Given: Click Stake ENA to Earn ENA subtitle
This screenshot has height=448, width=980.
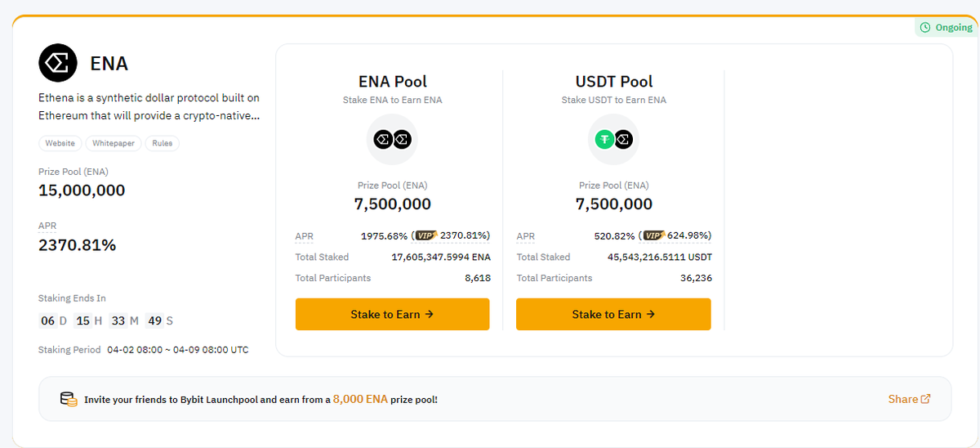Looking at the screenshot, I should 392,100.
